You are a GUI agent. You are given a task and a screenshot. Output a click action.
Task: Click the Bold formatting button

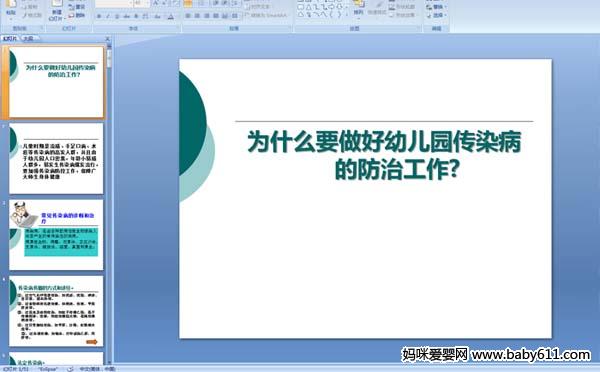99,16
